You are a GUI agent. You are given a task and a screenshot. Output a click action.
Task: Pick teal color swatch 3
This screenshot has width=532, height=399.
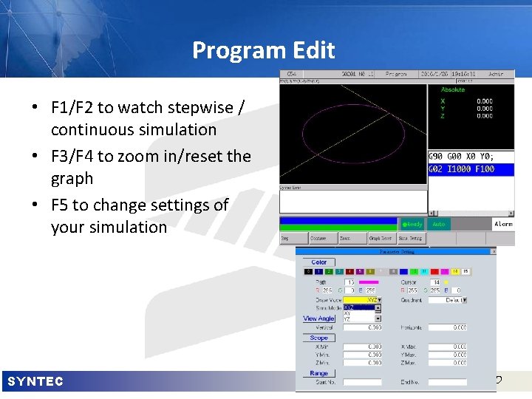339,272
